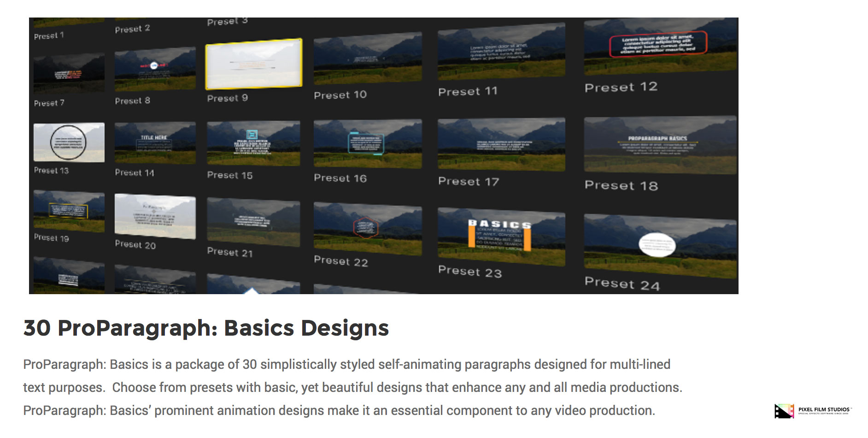Image resolution: width=868 pixels, height=438 pixels.
Task: Choose the Preset 17 thumbnail
Action: click(x=501, y=144)
